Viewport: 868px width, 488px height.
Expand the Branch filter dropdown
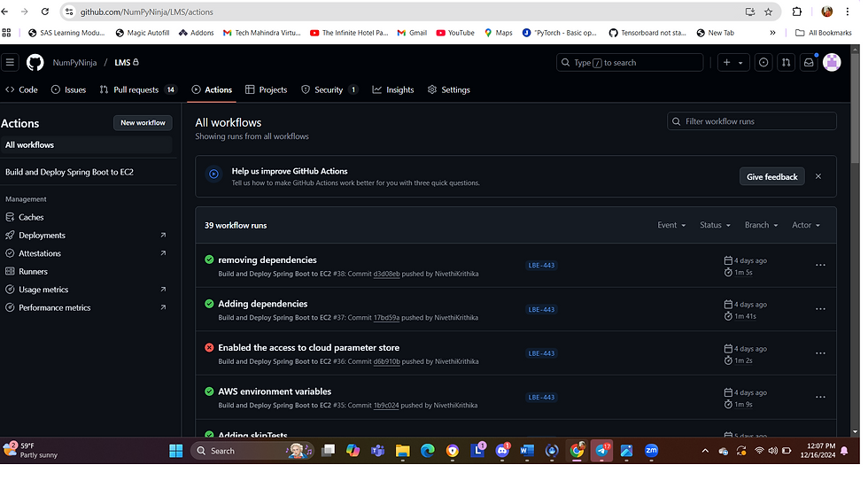(761, 225)
